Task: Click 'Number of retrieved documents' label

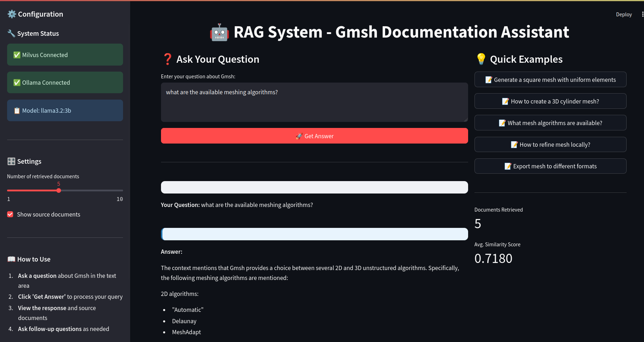Action: coord(43,176)
